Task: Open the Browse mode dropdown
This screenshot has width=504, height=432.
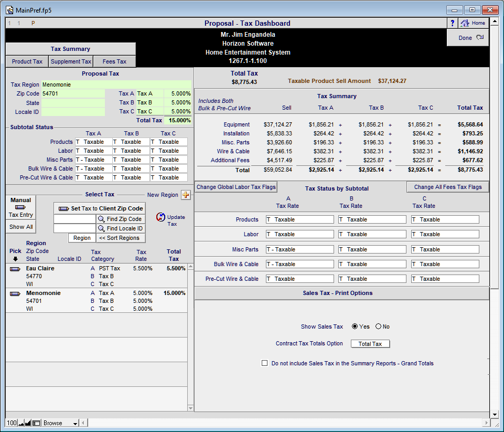Action: click(60, 423)
